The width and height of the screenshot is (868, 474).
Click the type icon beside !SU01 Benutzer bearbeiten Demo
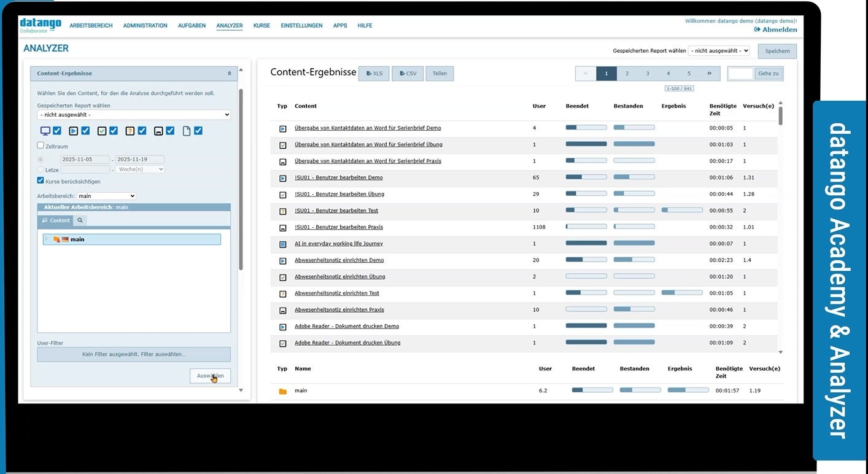282,178
